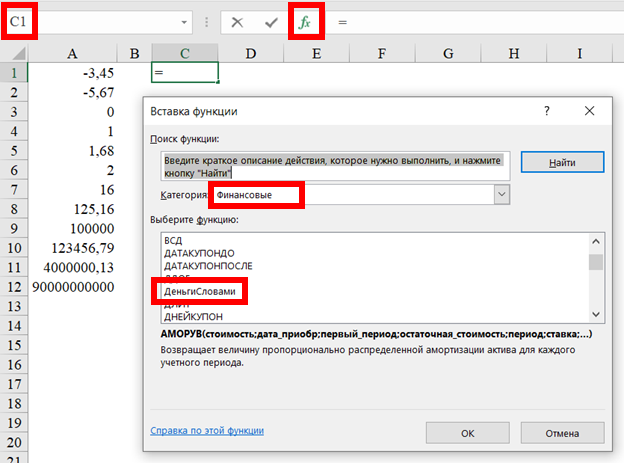The width and height of the screenshot is (624, 463).
Task: Select row 20 header
Action: [x=14, y=442]
